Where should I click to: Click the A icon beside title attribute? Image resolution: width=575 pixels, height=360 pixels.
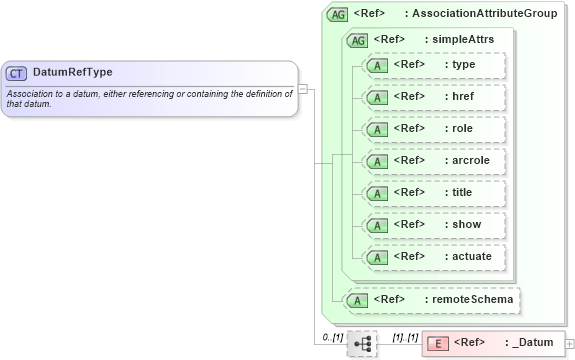(x=377, y=194)
